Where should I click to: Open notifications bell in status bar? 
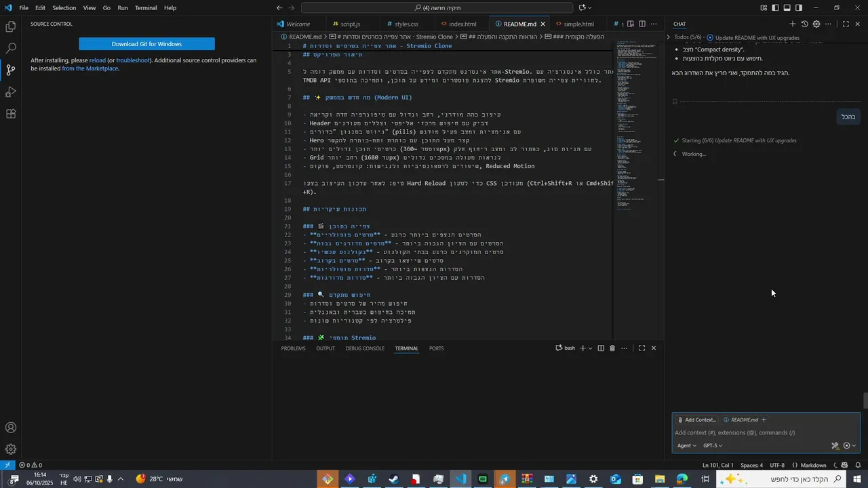point(859,465)
